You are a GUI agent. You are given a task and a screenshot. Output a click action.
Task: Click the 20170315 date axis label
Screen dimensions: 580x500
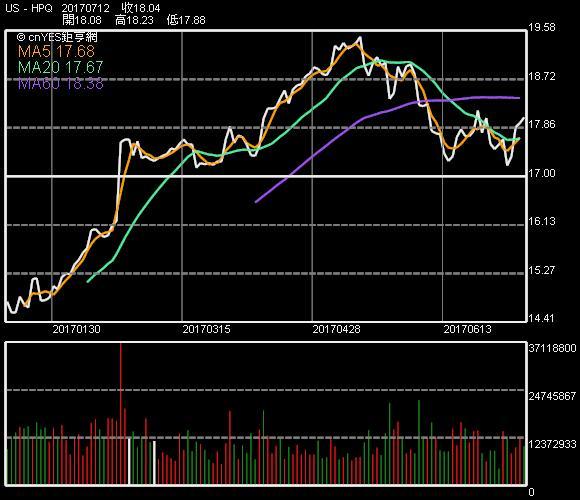point(206,329)
